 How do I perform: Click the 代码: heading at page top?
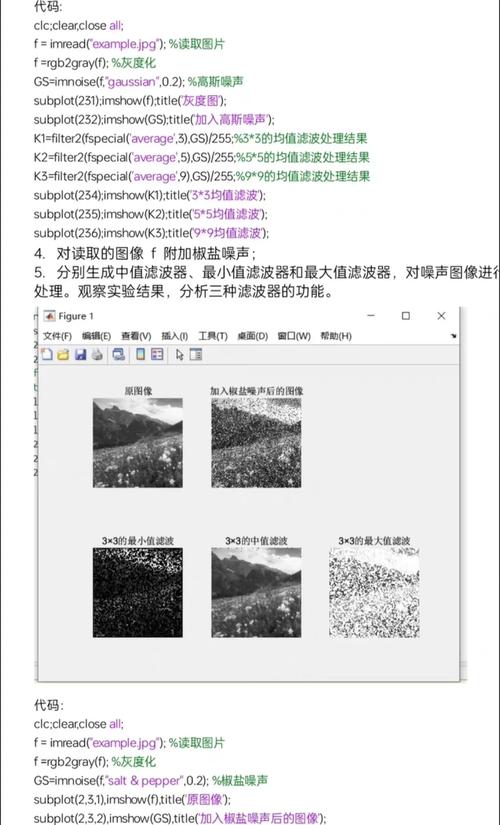pos(48,7)
